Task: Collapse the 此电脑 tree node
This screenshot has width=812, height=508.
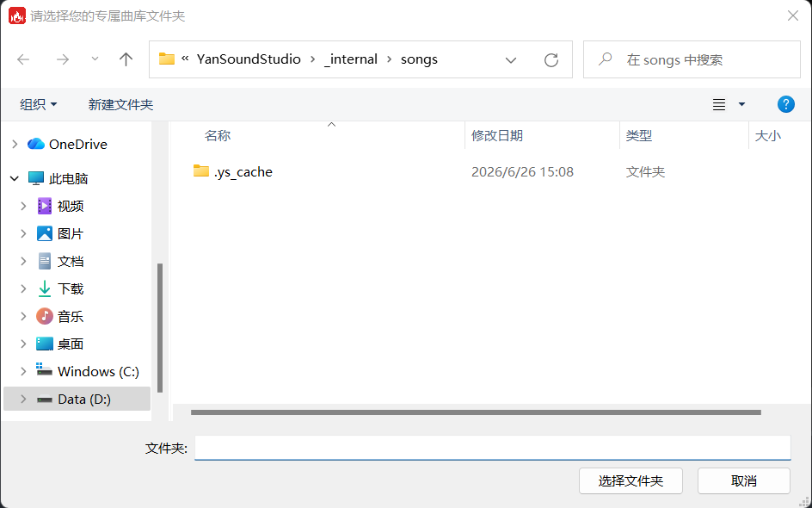Action: coord(15,179)
